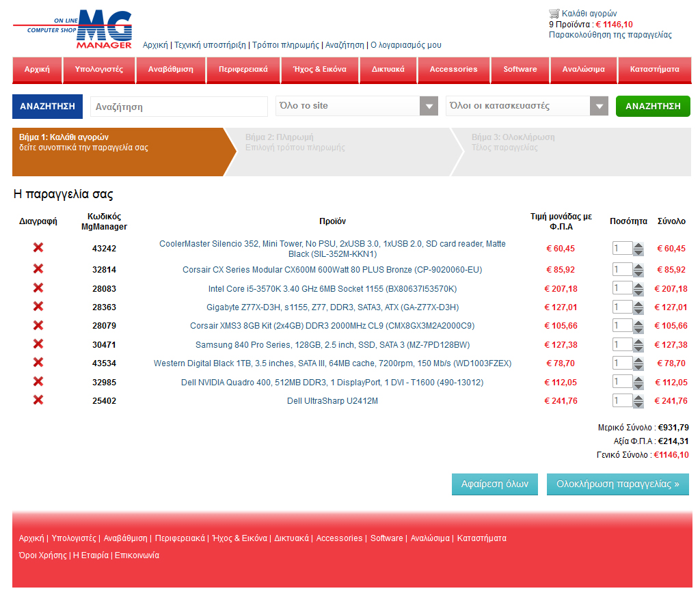The image size is (700, 593).
Task: Click 'Βήμα 2: Πληρωμή' step
Action: point(344,152)
